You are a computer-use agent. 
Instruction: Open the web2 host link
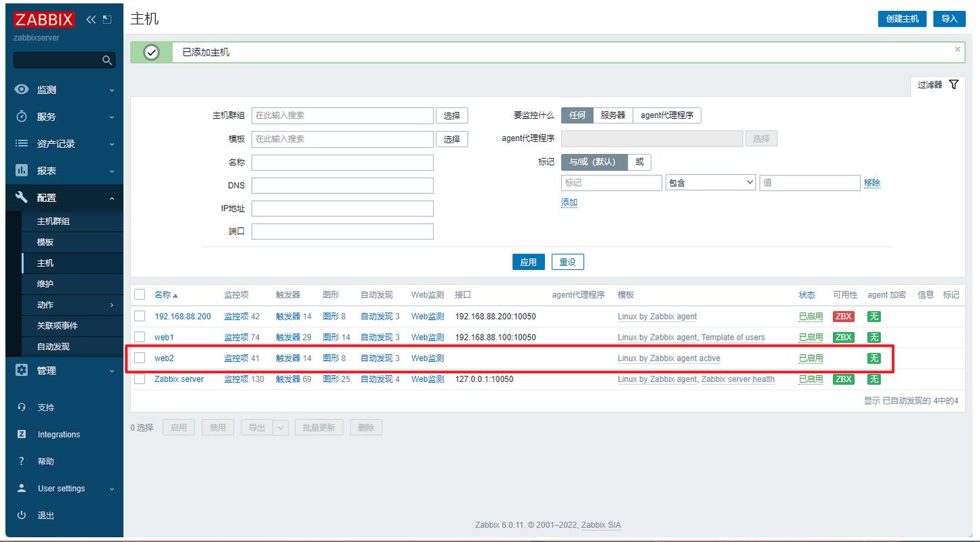pos(164,358)
